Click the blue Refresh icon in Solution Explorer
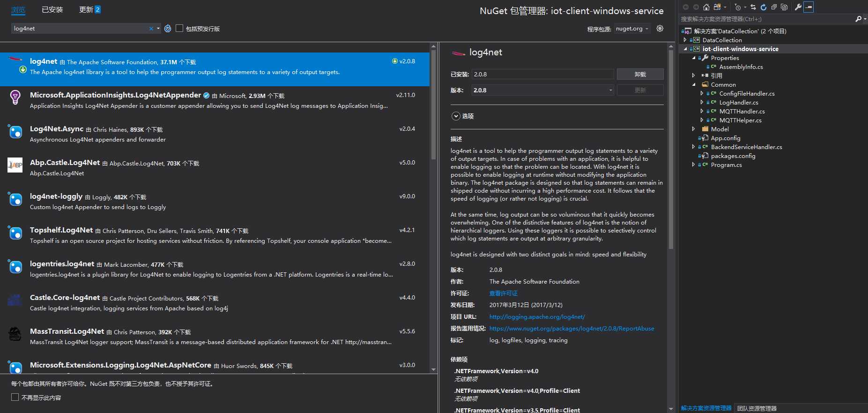This screenshot has width=868, height=413. [x=764, y=7]
